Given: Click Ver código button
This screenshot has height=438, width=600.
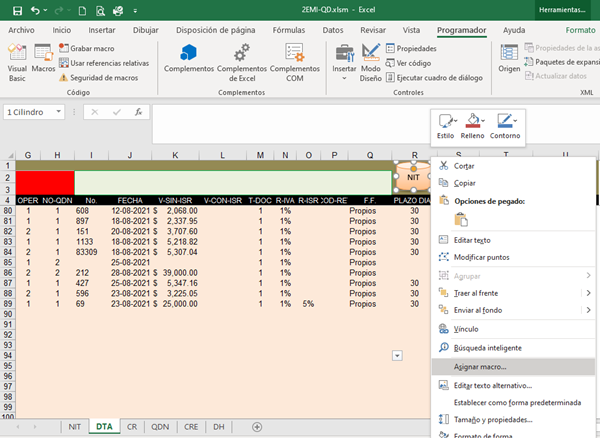Looking at the screenshot, I should point(414,62).
